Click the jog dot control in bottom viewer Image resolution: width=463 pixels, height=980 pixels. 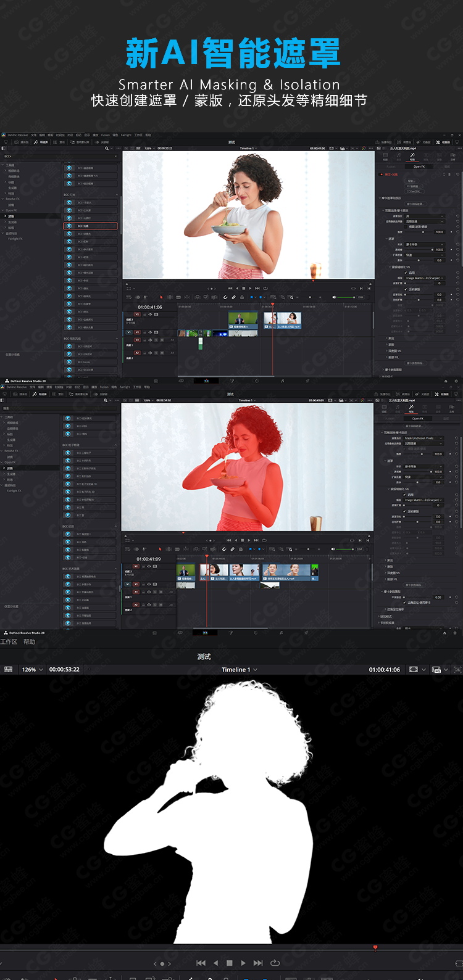point(162,963)
